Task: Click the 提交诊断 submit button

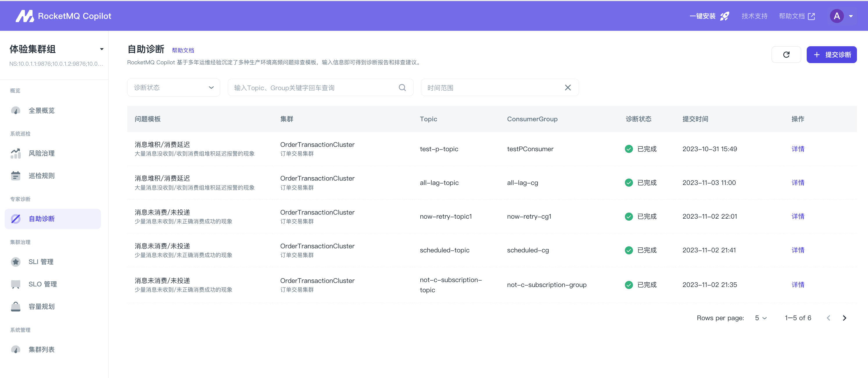Action: pos(831,55)
